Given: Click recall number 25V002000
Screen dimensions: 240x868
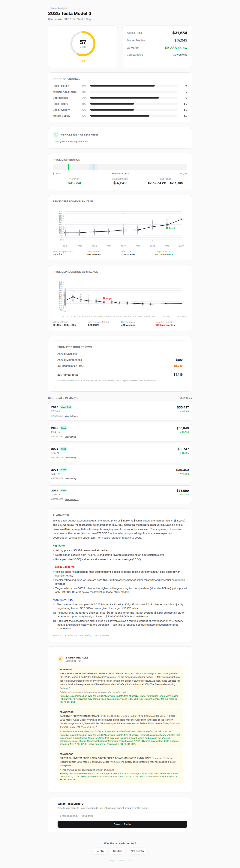Looking at the screenshot, I should [66, 712].
